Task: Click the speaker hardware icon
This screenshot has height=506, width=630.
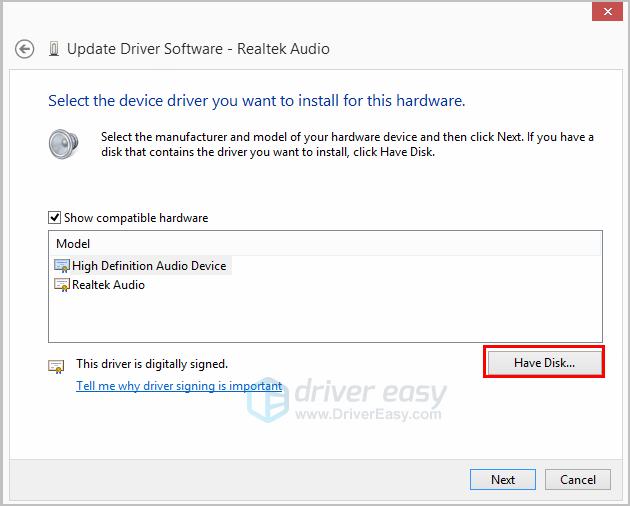Action: point(63,144)
